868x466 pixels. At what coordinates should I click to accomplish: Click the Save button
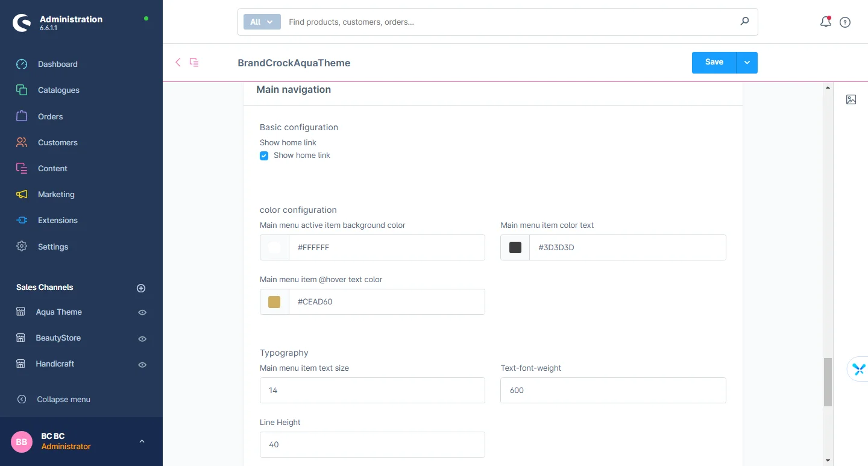(x=714, y=63)
